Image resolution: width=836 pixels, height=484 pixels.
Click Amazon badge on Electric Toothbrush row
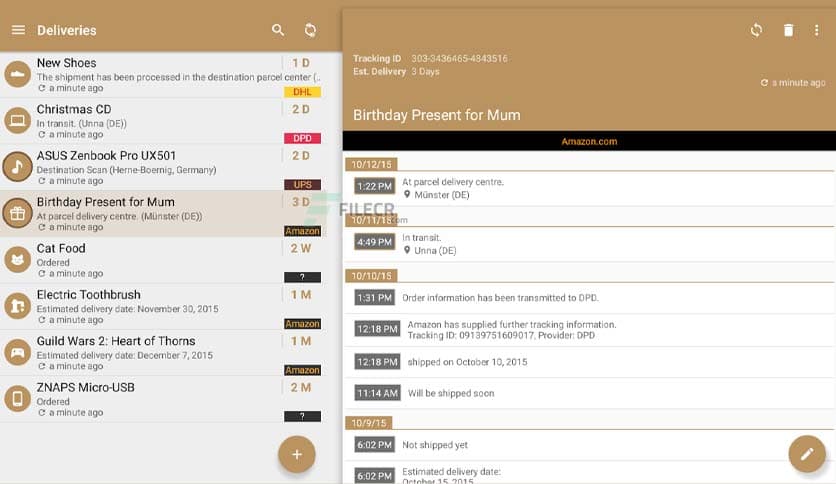point(302,324)
